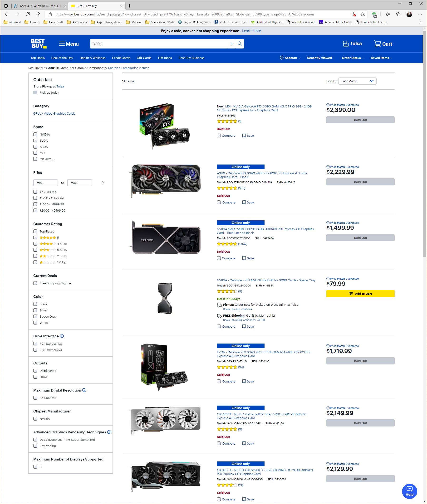
Task: Check the NVIDIA brand filter
Action: click(35, 134)
